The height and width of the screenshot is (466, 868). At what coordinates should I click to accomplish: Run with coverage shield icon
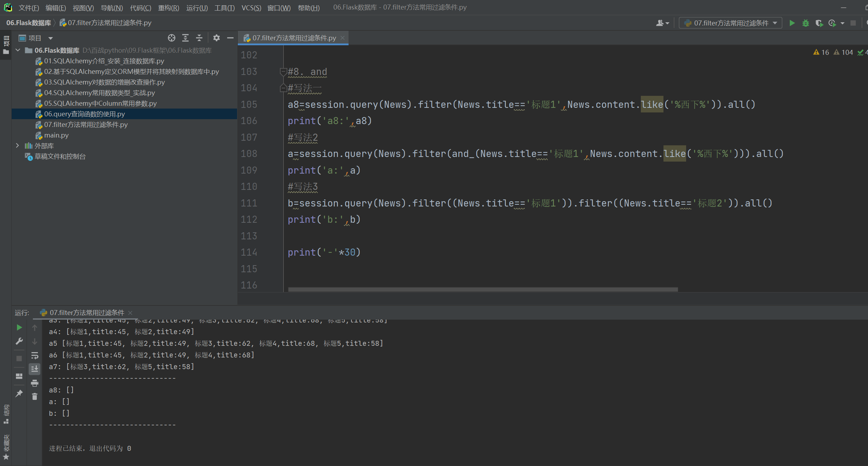[x=818, y=23]
